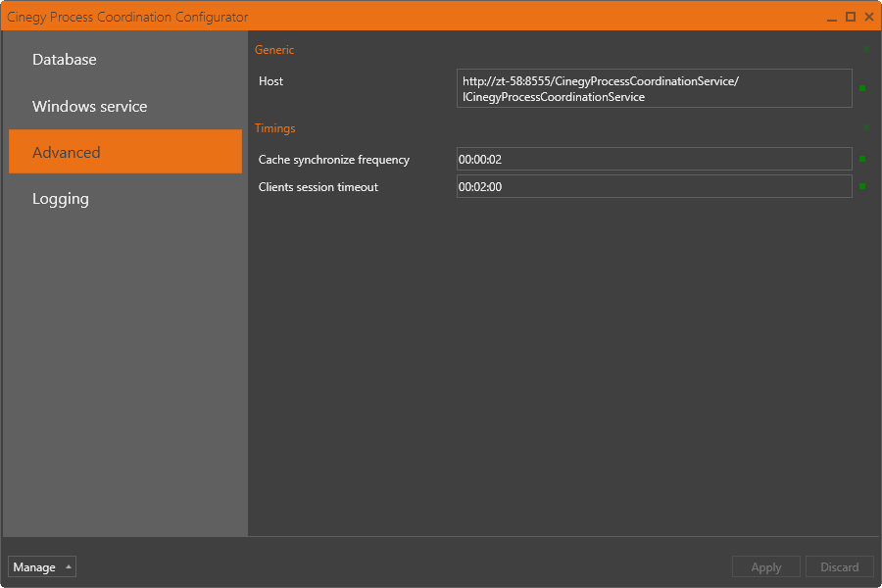The height and width of the screenshot is (588, 882).
Task: Click the Clients session timeout label
Action: 318,187
